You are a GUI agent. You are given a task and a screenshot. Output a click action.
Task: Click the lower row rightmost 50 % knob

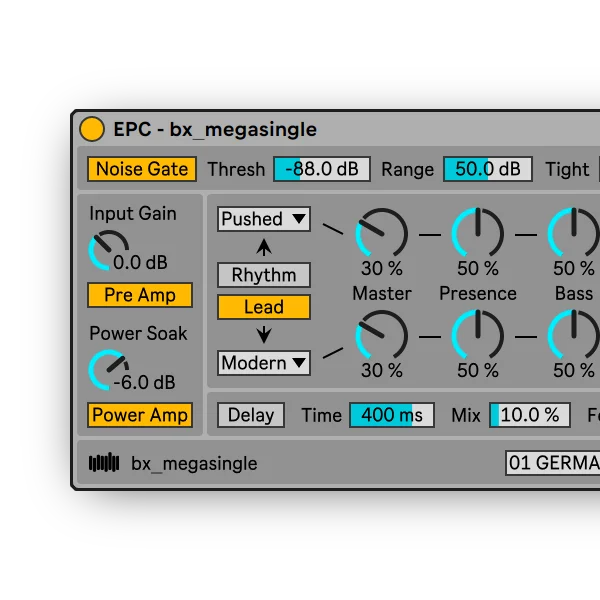point(574,335)
